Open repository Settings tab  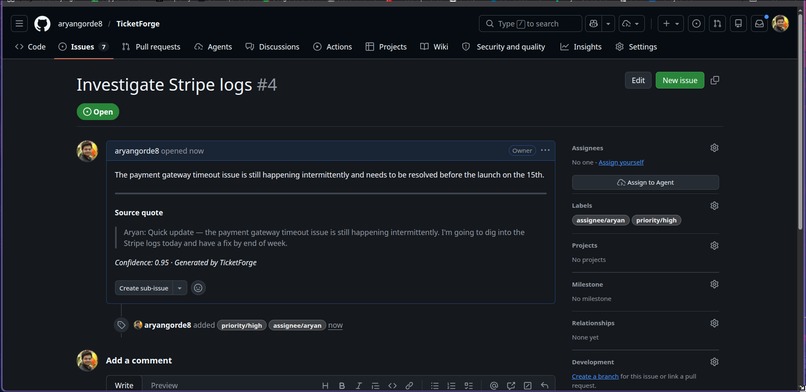click(636, 47)
